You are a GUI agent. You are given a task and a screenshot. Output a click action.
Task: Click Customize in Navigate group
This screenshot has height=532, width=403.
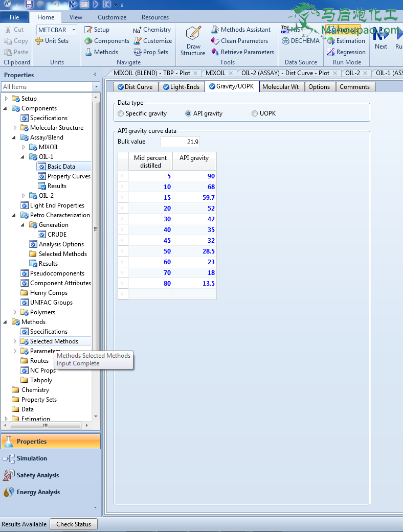click(153, 41)
